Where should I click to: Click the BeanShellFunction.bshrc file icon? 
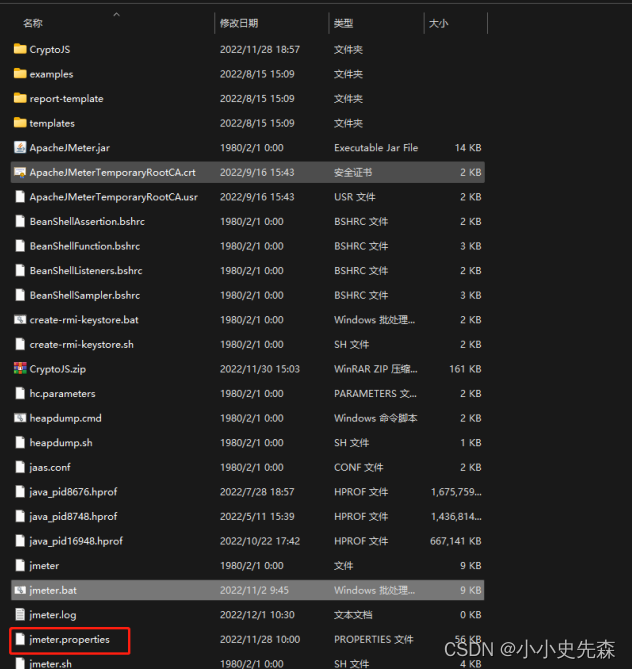[20, 246]
